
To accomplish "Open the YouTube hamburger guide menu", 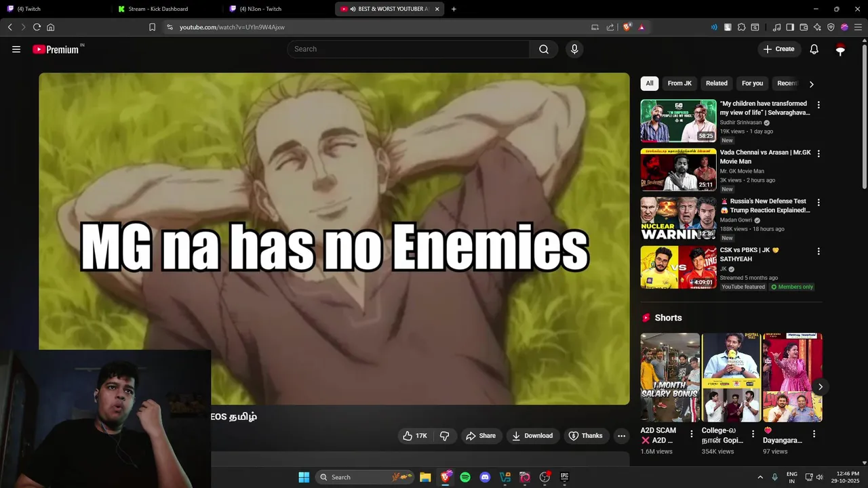I will pos(16,49).
